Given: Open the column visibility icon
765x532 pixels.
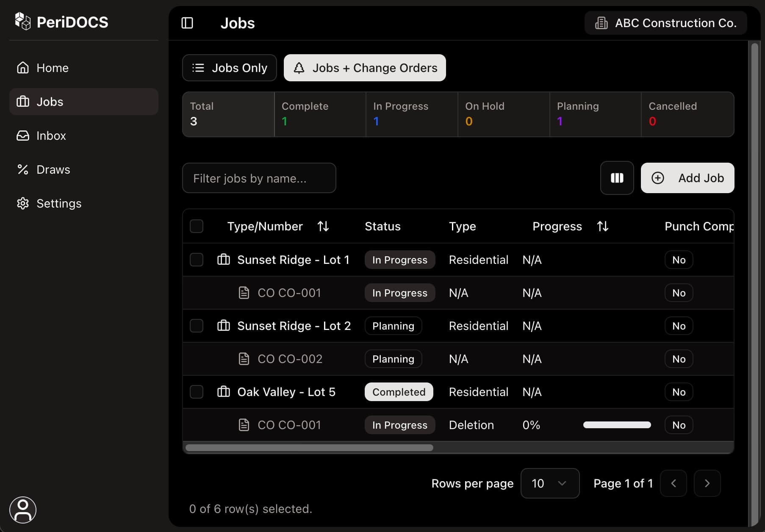Looking at the screenshot, I should click(617, 178).
